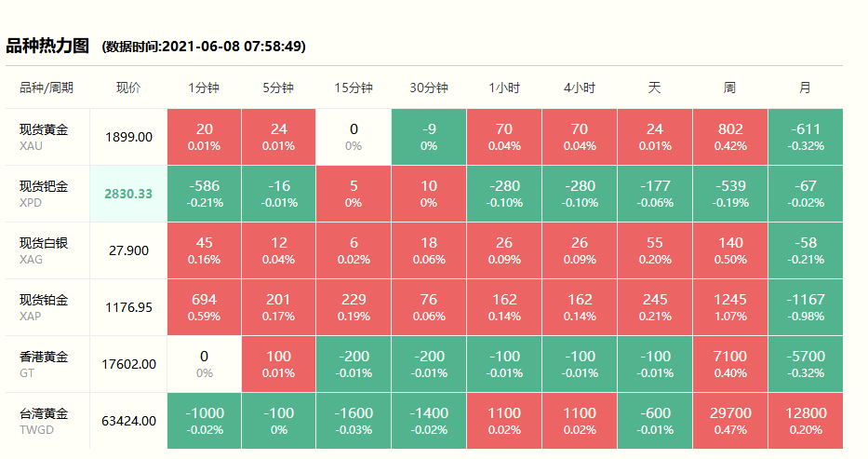Open 台湾黄金 TWGD product label
This screenshot has width=868, height=459.
(44, 421)
